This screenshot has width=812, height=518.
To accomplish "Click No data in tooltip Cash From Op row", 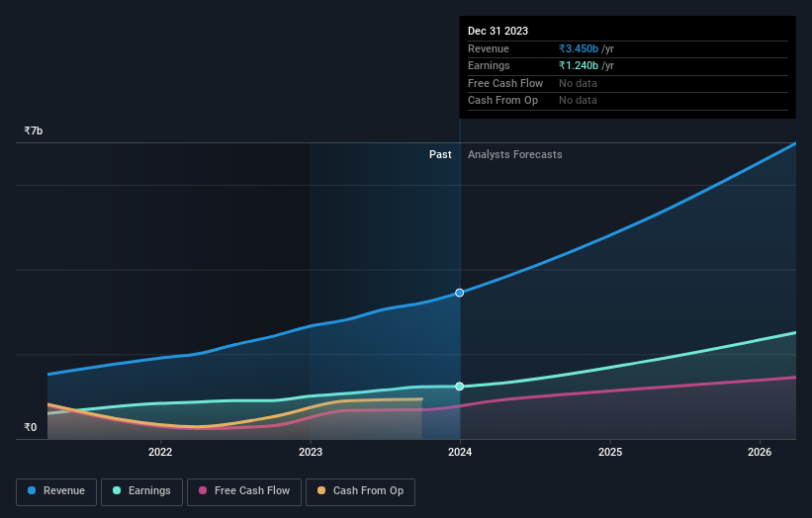I will [x=578, y=101].
